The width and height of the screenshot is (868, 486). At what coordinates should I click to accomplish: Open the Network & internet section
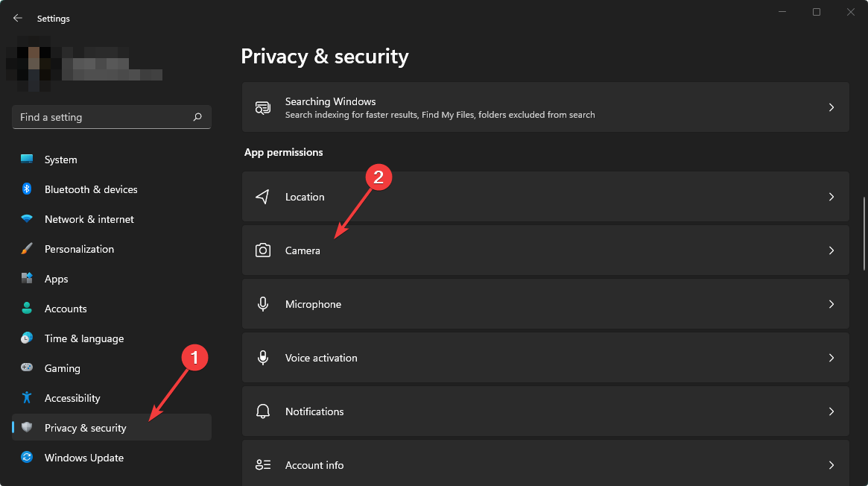click(x=89, y=218)
